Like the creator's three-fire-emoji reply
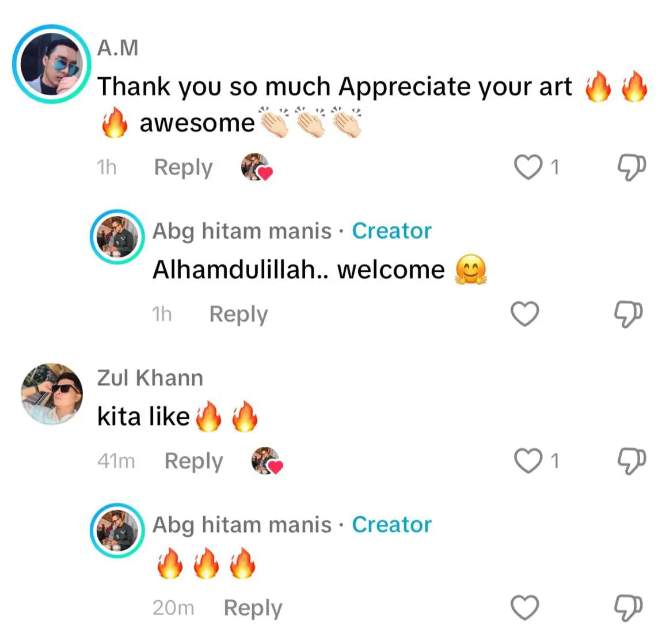666x644 pixels. tap(524, 608)
